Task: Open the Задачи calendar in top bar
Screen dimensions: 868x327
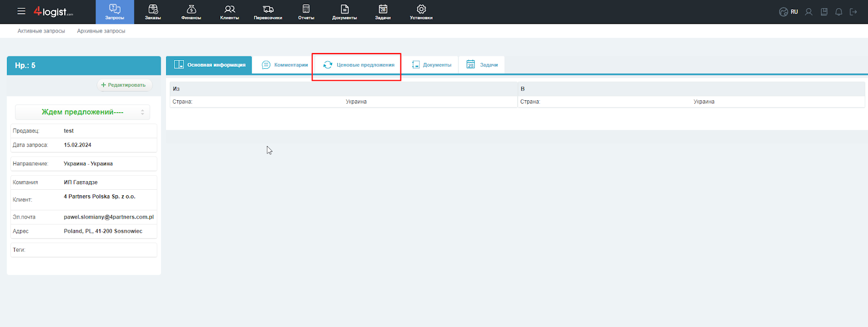Action: tap(383, 12)
